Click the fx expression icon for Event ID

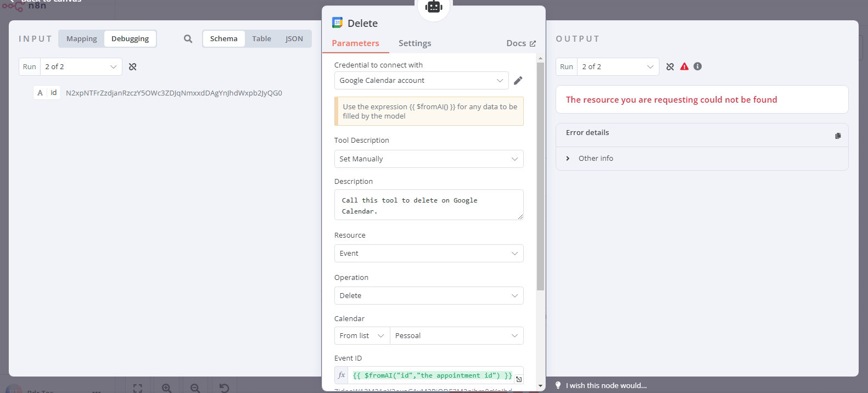(341, 375)
